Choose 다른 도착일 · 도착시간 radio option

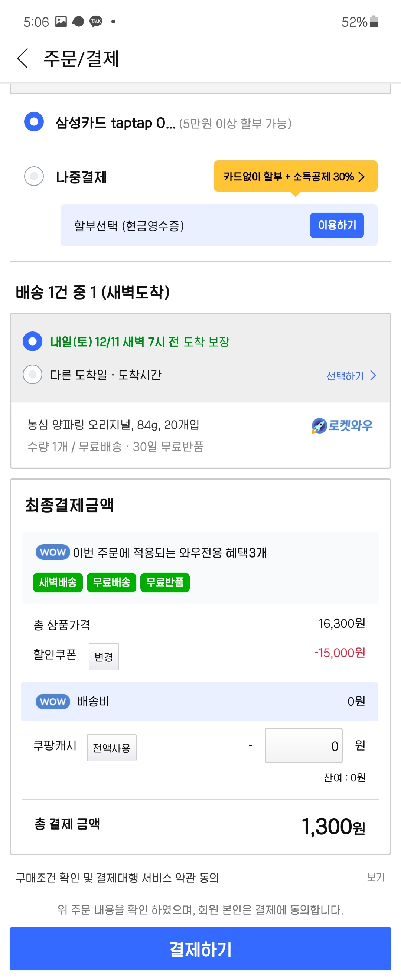[x=33, y=375]
